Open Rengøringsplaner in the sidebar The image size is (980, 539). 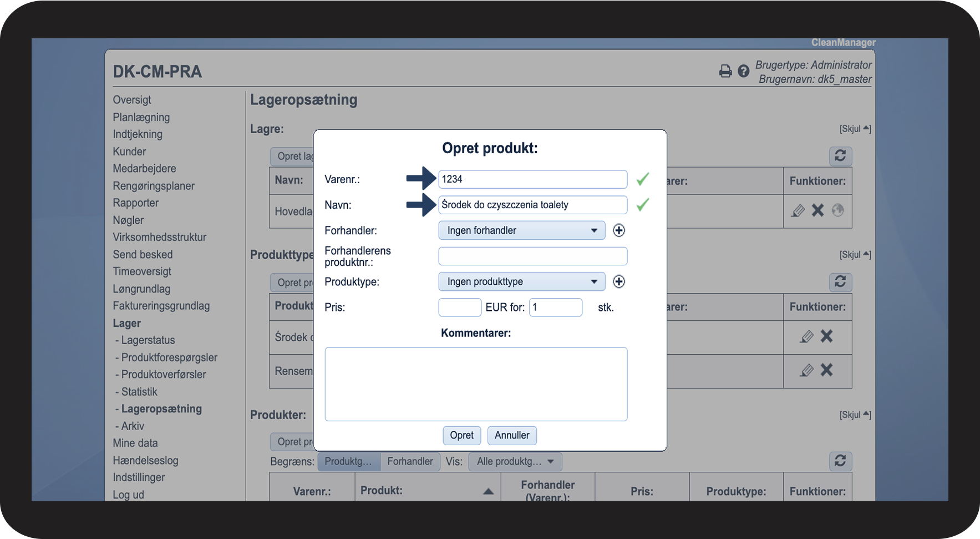154,186
